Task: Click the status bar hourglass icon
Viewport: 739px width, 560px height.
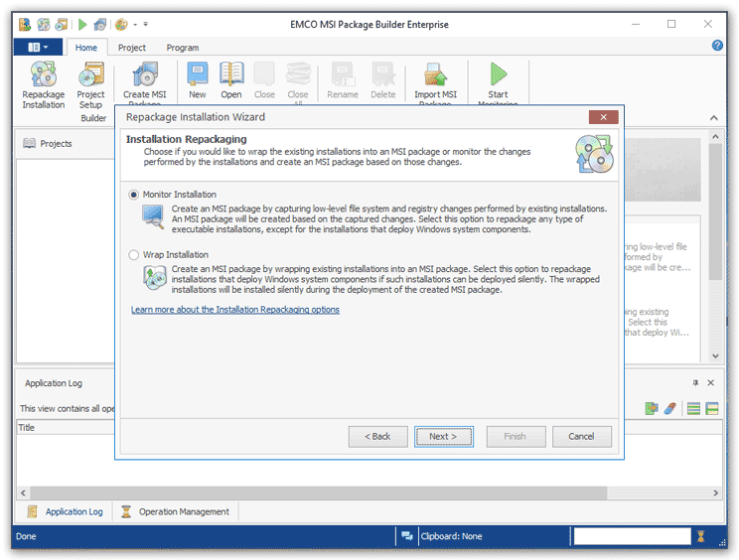Action: pyautogui.click(x=701, y=536)
